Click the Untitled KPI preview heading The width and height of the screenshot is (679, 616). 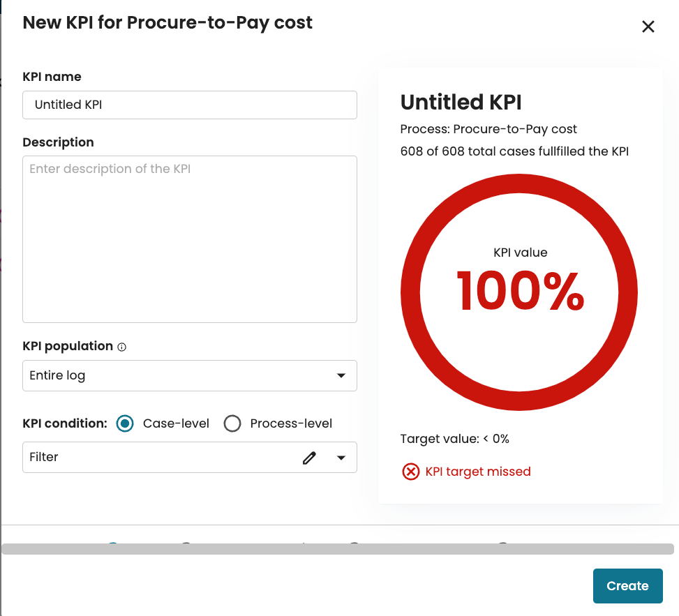(461, 103)
